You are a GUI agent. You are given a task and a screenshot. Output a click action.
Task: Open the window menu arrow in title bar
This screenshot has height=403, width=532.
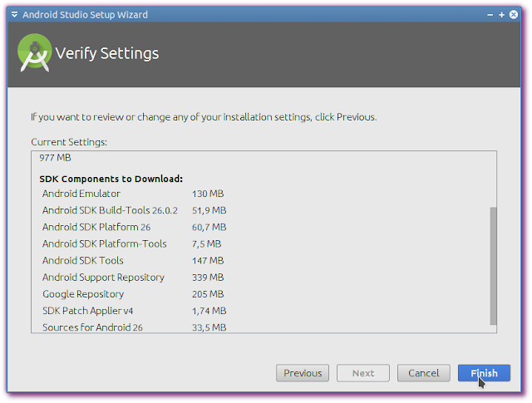[x=15, y=15]
